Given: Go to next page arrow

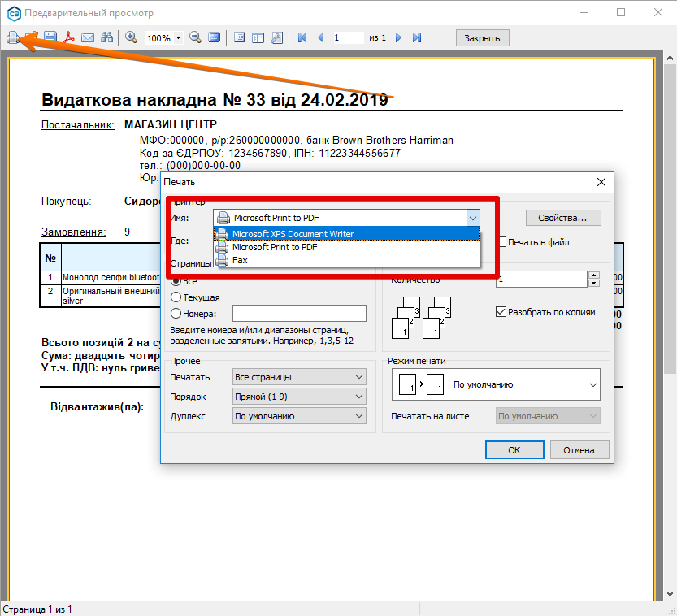Looking at the screenshot, I should (x=398, y=37).
